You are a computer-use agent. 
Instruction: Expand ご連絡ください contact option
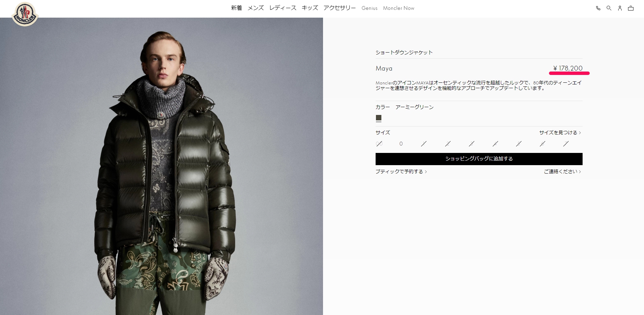pyautogui.click(x=563, y=172)
